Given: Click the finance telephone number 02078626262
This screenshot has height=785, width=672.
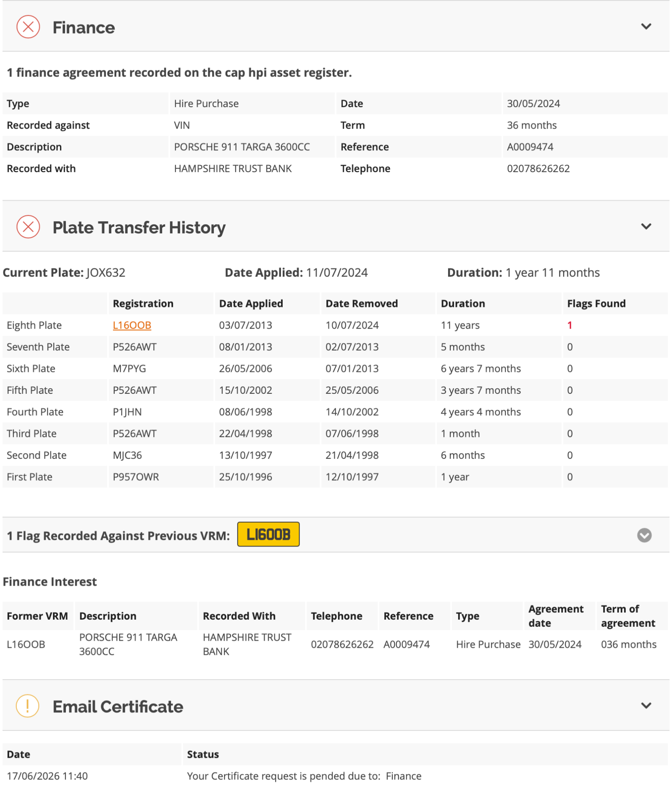Looking at the screenshot, I should 538,168.
